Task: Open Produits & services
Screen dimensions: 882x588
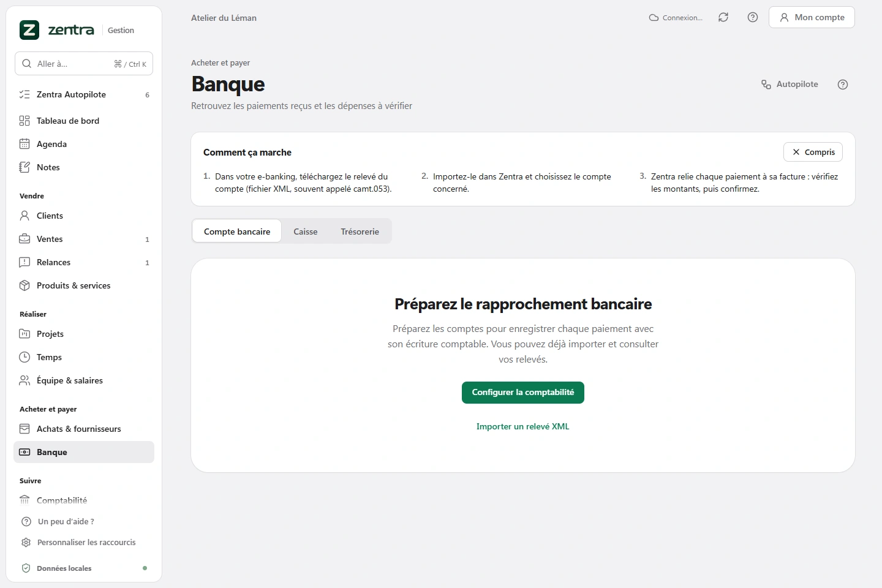Action: coord(84,285)
